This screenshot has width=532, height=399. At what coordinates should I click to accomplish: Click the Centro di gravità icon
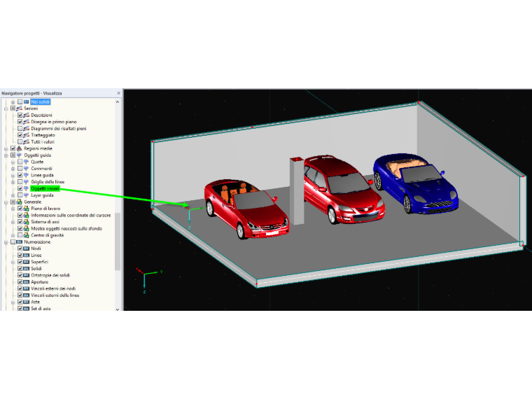[x=26, y=235]
